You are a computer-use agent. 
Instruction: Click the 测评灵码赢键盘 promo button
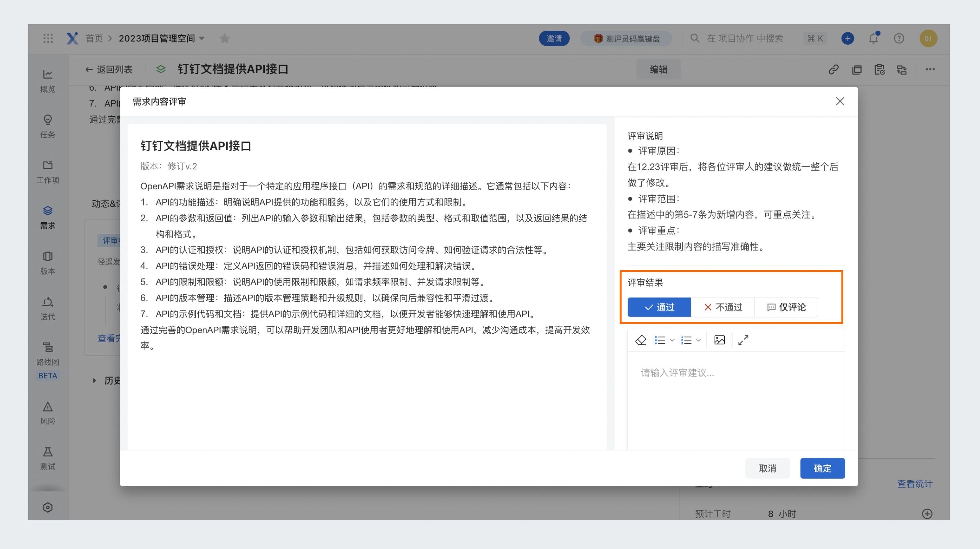coord(626,38)
